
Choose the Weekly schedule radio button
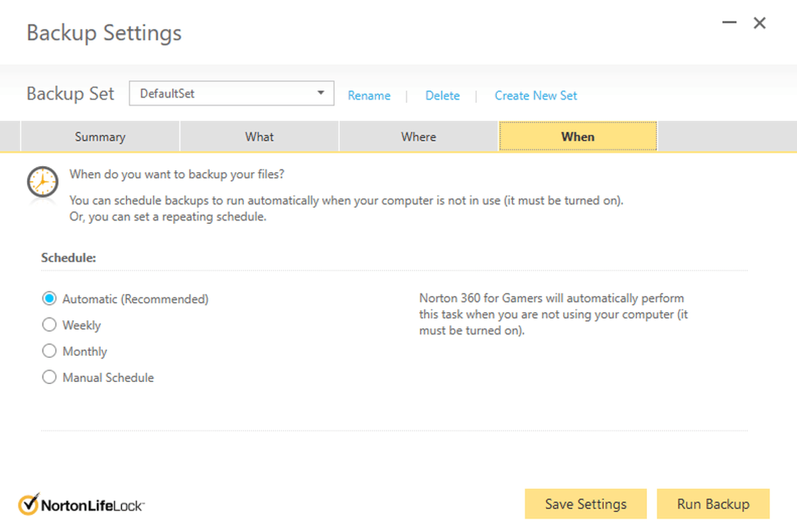49,325
